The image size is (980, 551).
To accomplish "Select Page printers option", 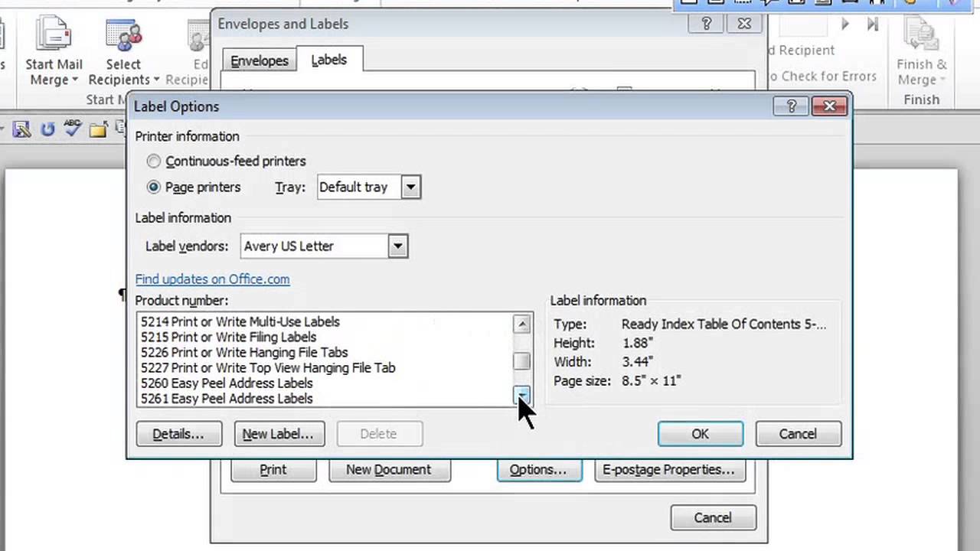I will [x=194, y=187].
